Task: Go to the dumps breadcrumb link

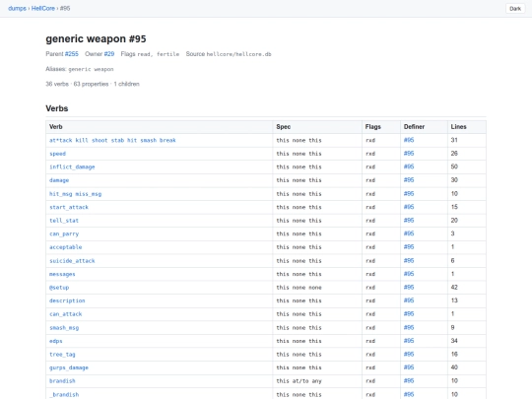Action: pyautogui.click(x=17, y=9)
